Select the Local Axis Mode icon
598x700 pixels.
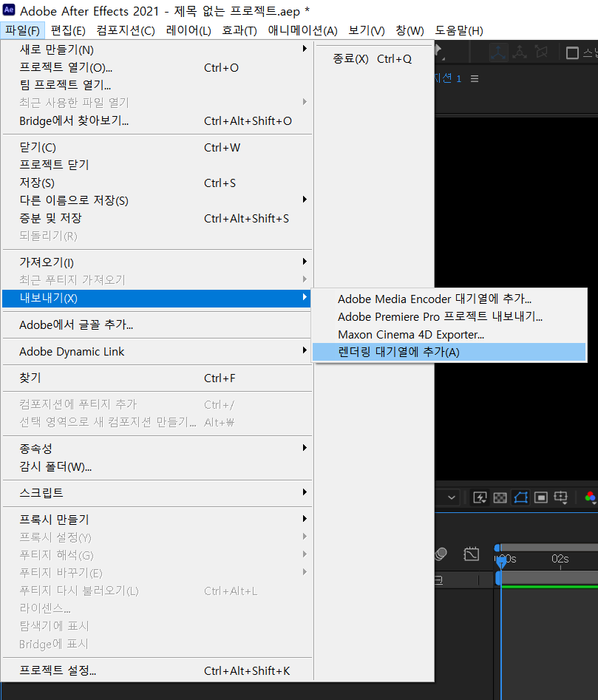pos(498,52)
